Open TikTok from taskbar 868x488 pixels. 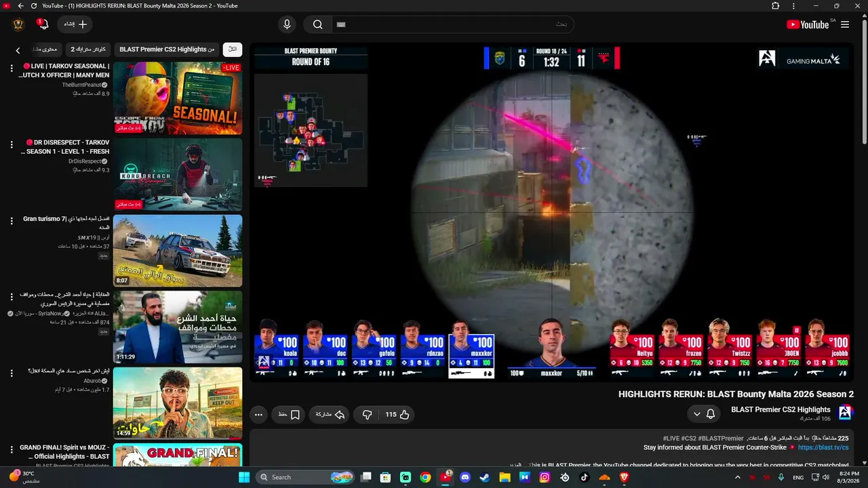[x=585, y=477]
